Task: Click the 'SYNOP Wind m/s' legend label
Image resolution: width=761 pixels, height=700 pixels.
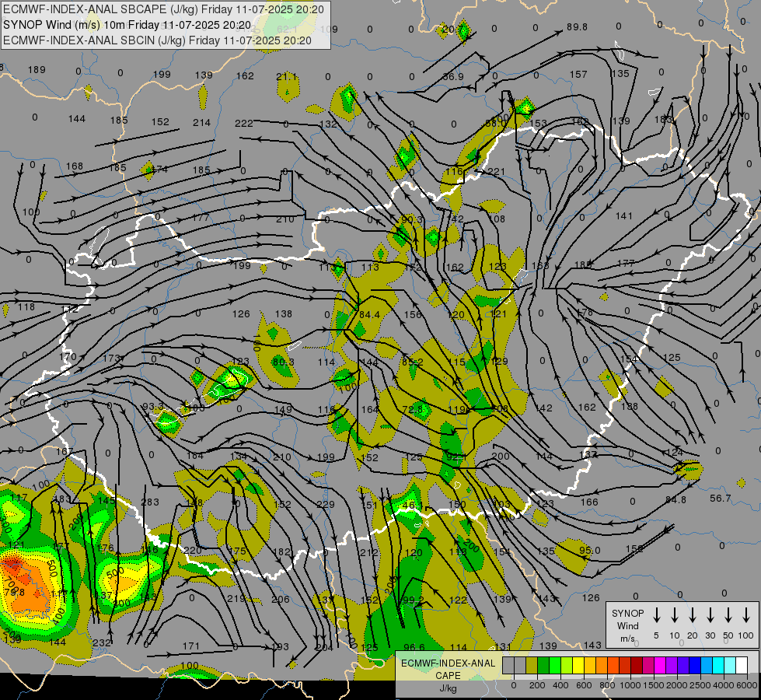Action: tap(627, 625)
